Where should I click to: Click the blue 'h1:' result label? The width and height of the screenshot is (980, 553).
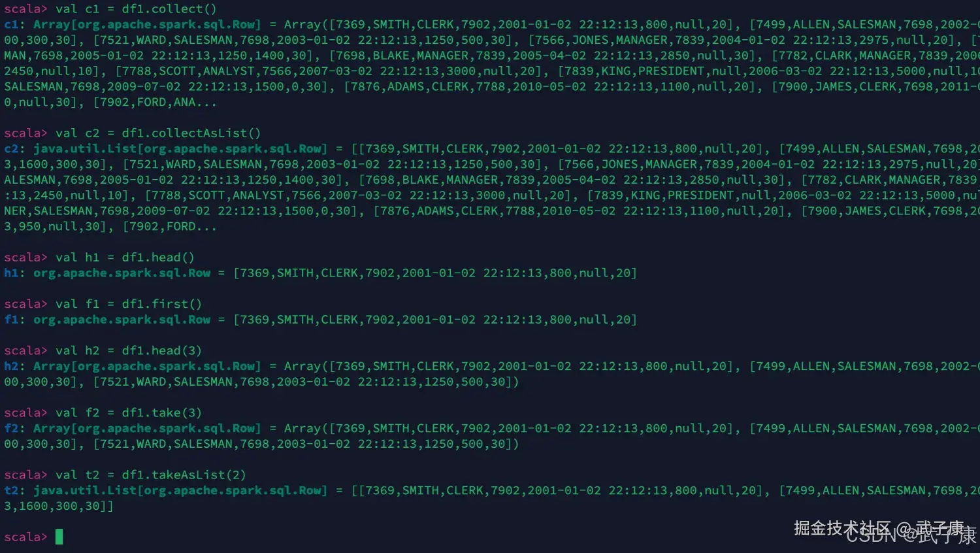pyautogui.click(x=14, y=273)
